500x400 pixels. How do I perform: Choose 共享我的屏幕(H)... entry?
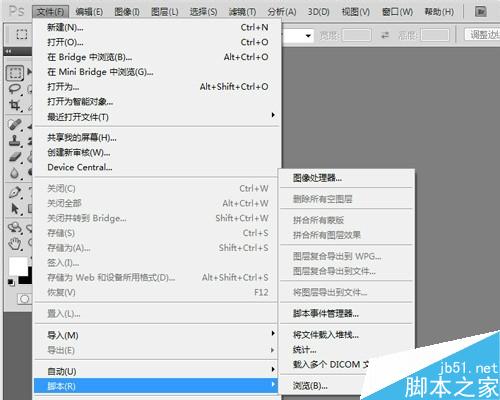(157, 137)
